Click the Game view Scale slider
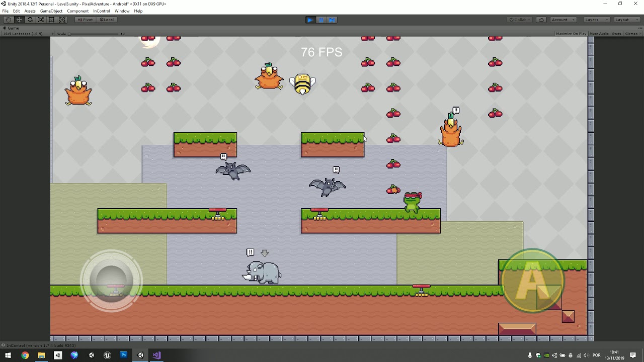The image size is (644, 362). click(94, 34)
